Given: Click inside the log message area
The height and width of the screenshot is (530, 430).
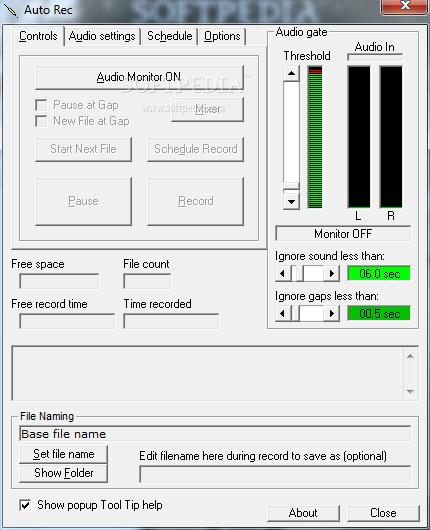Looking at the screenshot, I should [207, 374].
